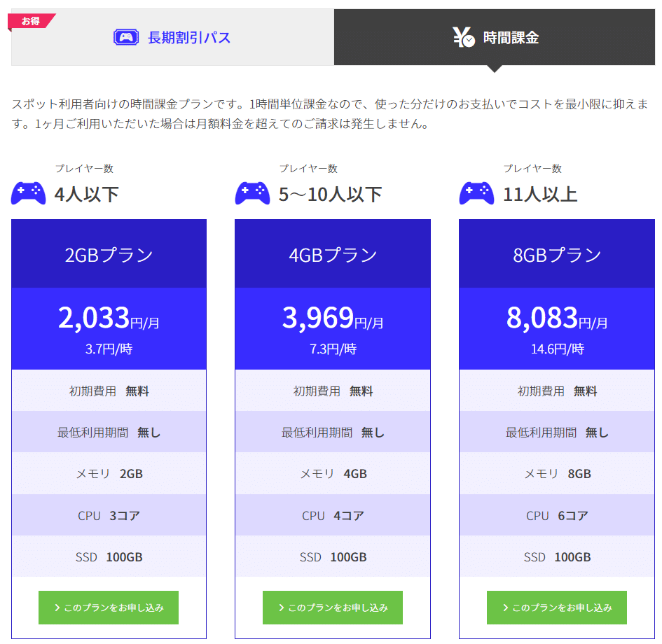Image resolution: width=662 pixels, height=644 pixels.
Task: Click the 14.6円/時 hourly rate
Action: coord(558,349)
